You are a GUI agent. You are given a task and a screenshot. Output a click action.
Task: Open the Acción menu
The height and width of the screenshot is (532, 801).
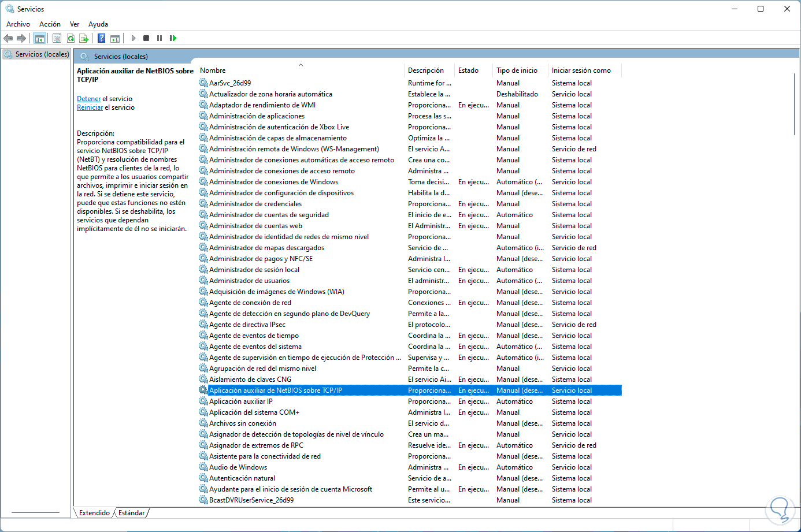pyautogui.click(x=50, y=24)
